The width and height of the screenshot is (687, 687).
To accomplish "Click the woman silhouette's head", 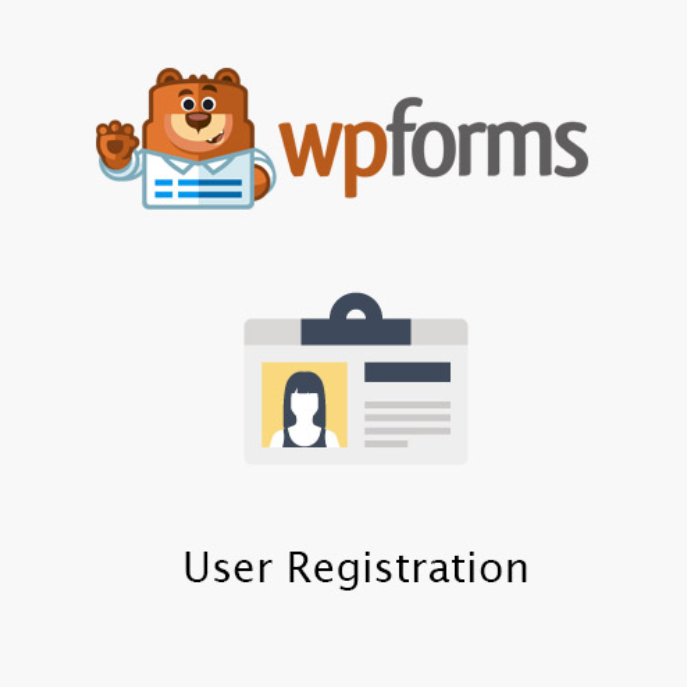I will (x=305, y=392).
